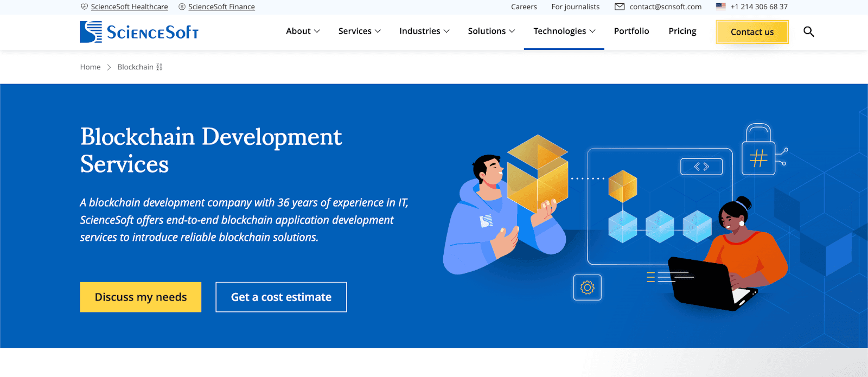Open the ScienceSoft Finance link
Image resolution: width=868 pixels, height=377 pixels.
221,7
